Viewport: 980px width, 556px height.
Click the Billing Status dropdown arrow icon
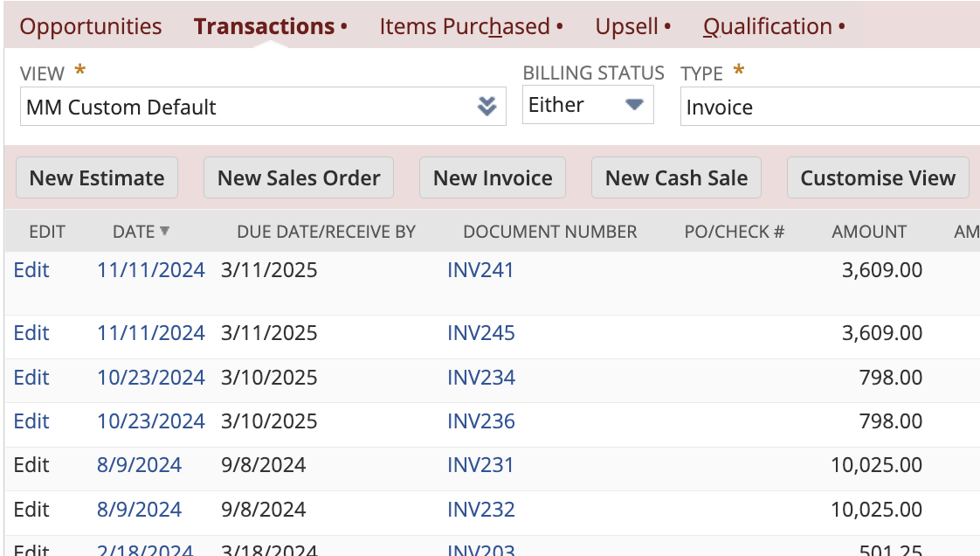coord(635,104)
